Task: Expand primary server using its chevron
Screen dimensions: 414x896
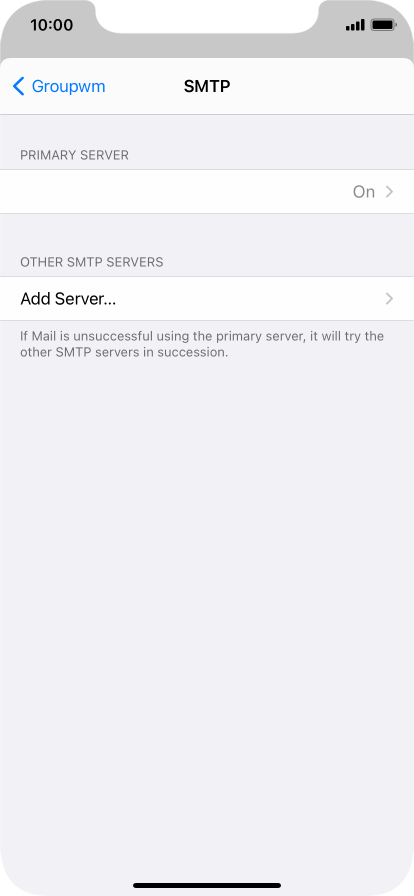Action: pyautogui.click(x=389, y=192)
